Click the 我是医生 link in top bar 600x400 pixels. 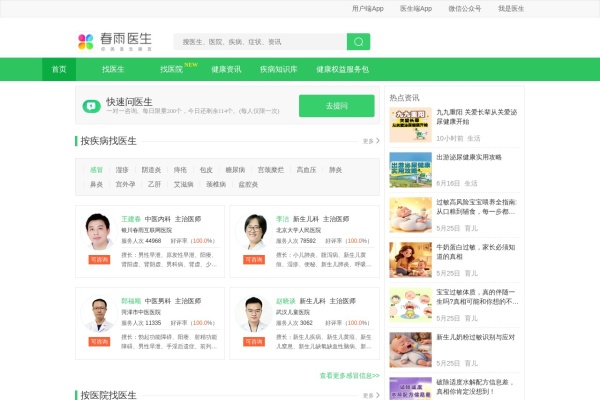(x=511, y=8)
